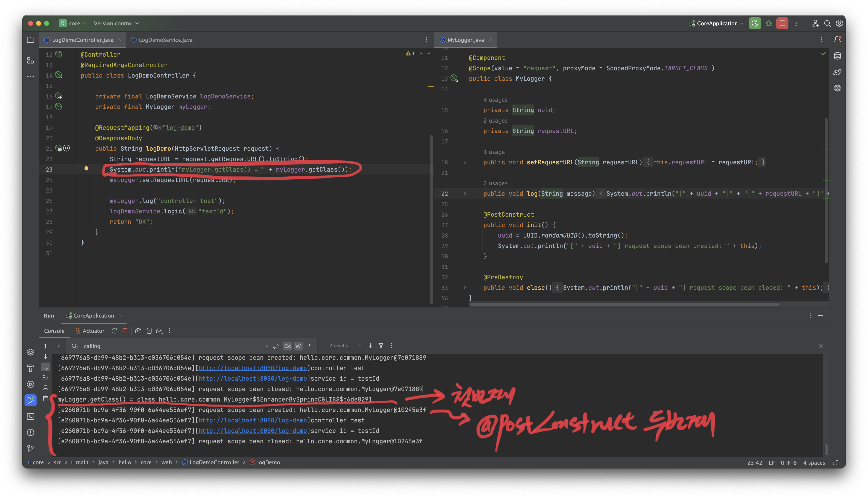Open the Database tool window
Screen dimensions: 868x498
coord(837,56)
